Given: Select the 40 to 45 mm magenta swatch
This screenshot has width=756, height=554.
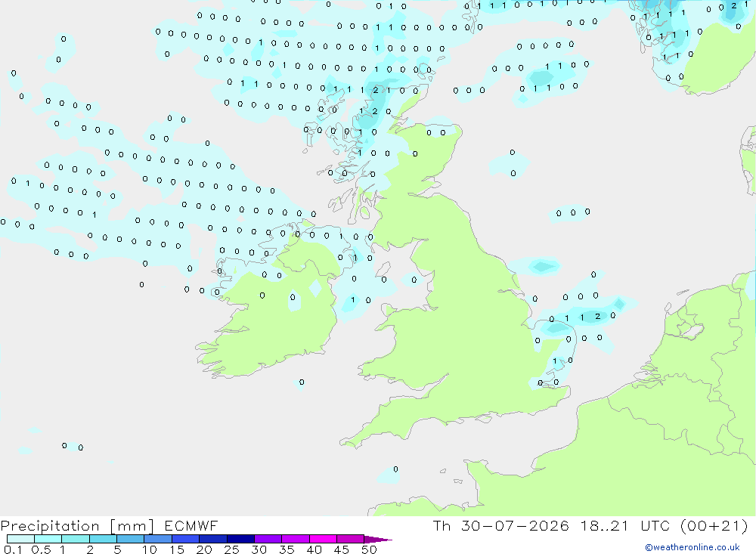Looking at the screenshot, I should 323,539.
